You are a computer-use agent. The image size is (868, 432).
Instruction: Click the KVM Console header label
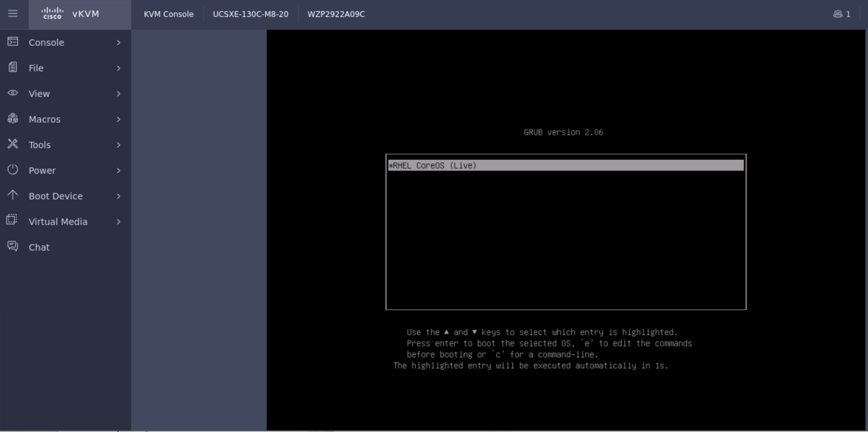(x=169, y=14)
